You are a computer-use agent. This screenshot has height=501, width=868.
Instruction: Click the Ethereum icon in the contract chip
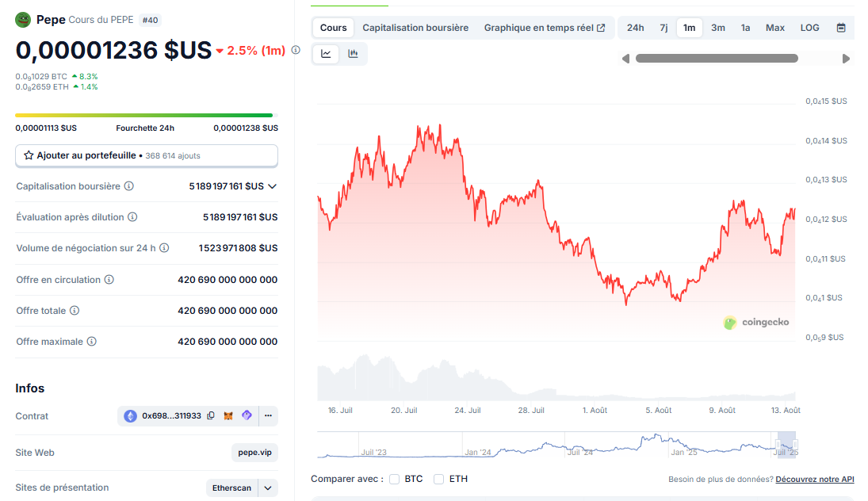[130, 415]
